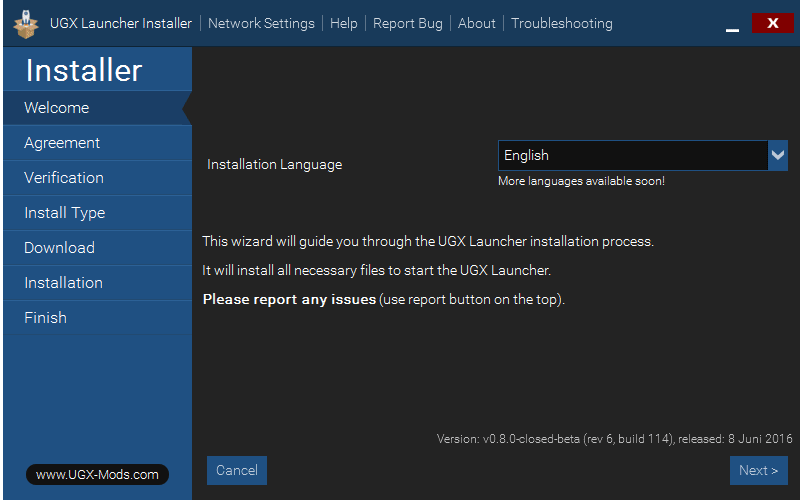Image resolution: width=800 pixels, height=500 pixels.
Task: Click the Installation Language label
Action: pyautogui.click(x=274, y=165)
